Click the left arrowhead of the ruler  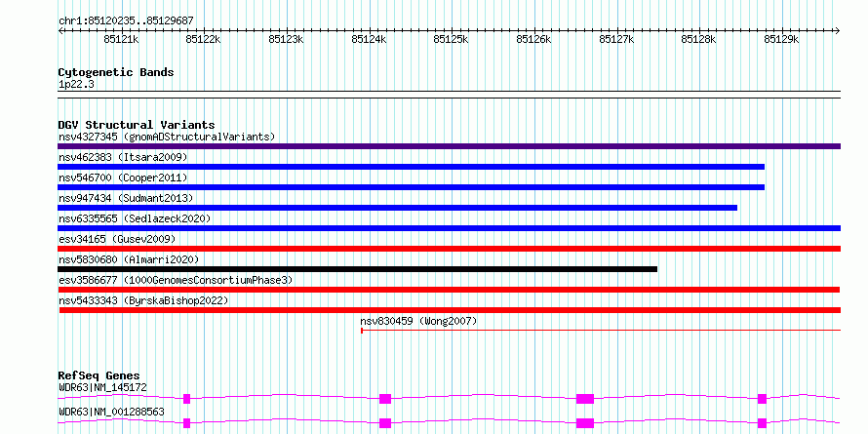[x=60, y=30]
